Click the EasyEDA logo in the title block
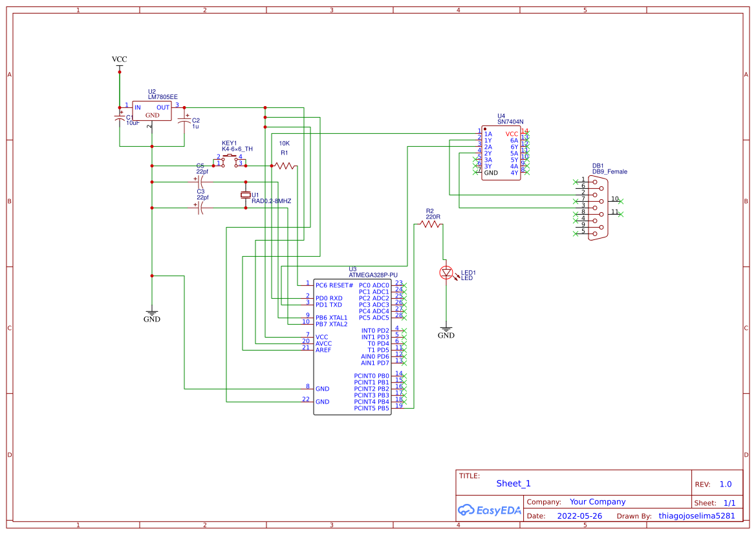The height and width of the screenshot is (535, 756). pyautogui.click(x=490, y=510)
